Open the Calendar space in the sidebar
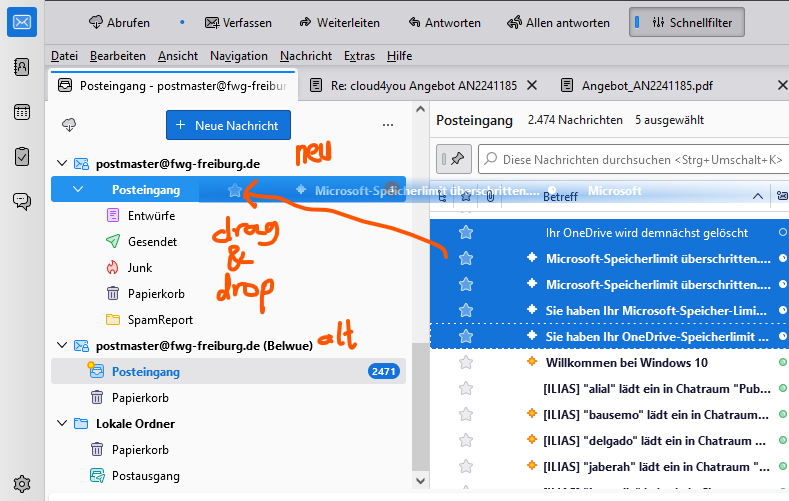Image resolution: width=789 pixels, height=501 pixels. point(22,112)
